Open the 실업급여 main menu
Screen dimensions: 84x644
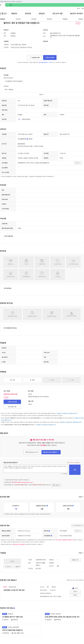(42, 14)
